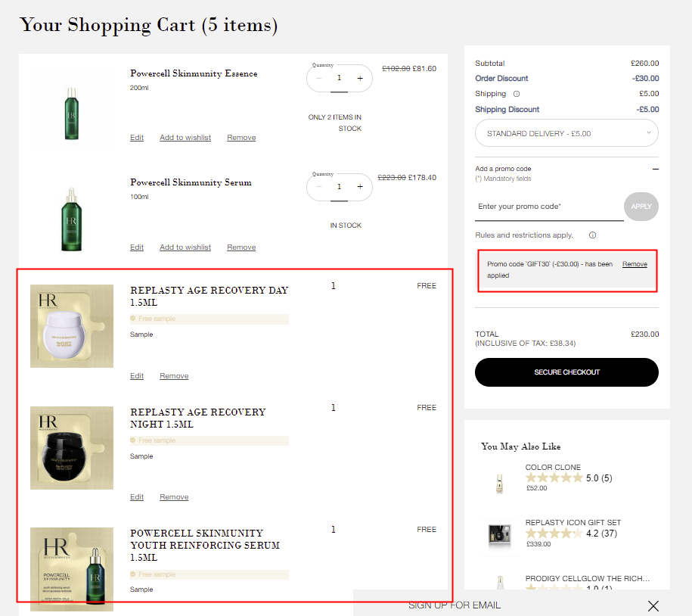The width and height of the screenshot is (692, 616).
Task: Remove the GIFT30 promo code
Action: (x=635, y=264)
